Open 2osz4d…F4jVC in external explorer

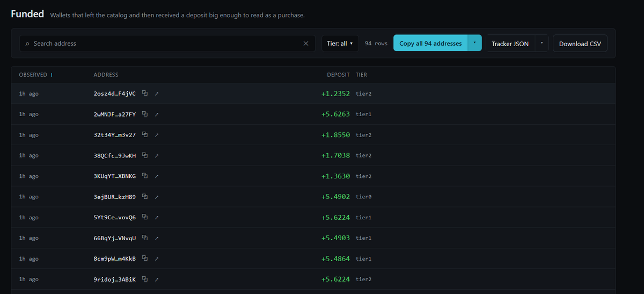(x=157, y=94)
